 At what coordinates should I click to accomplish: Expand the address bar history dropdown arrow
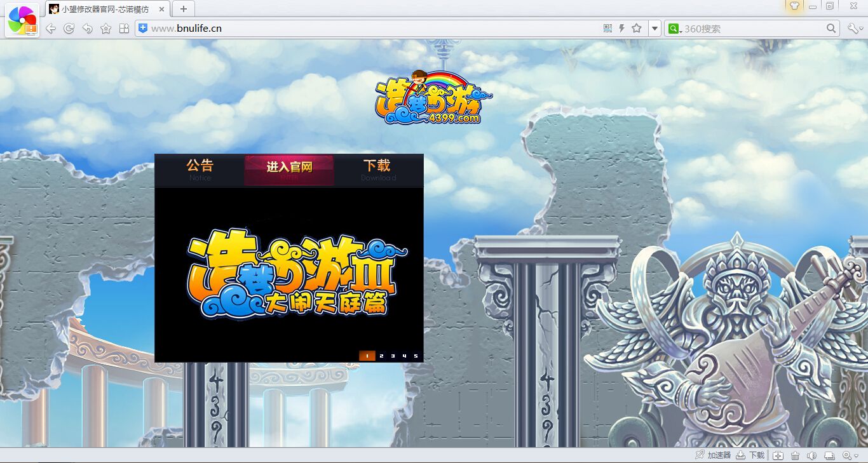654,29
